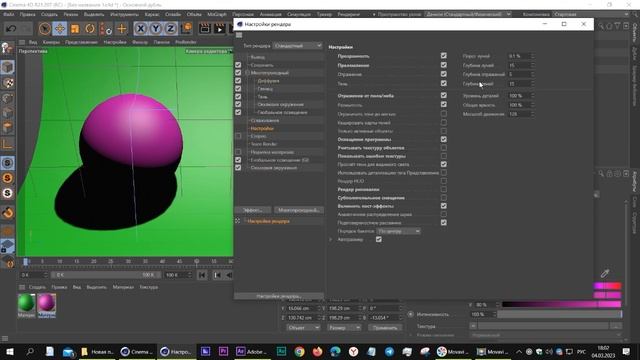Enable the Рендер HUD checkbox

[444, 181]
